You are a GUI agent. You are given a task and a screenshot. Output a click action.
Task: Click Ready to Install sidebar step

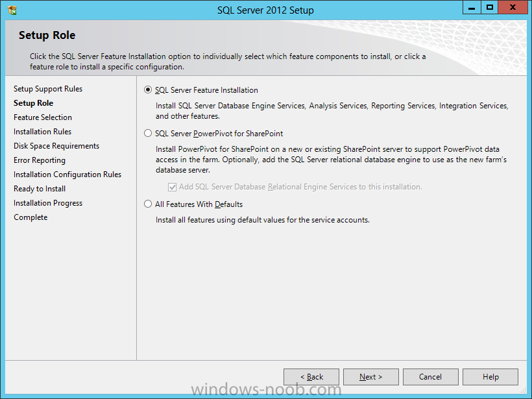click(x=40, y=189)
